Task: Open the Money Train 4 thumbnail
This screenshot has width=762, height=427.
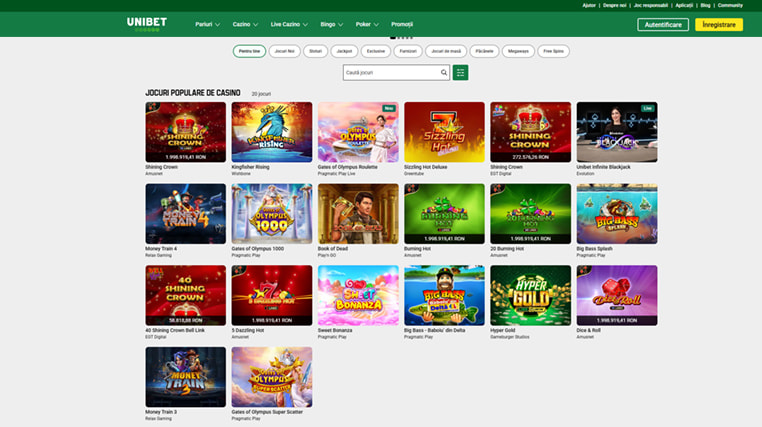Action: point(186,214)
